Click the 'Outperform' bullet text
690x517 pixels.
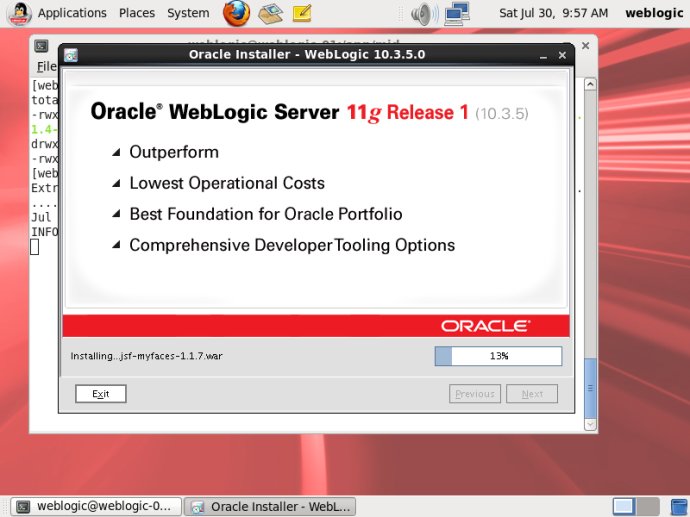coord(174,152)
